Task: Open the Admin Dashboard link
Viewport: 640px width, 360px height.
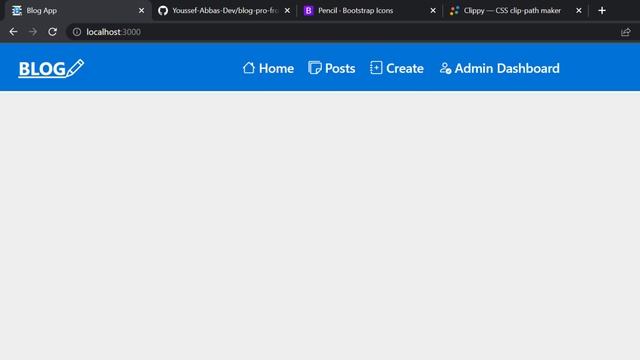Action: pos(500,68)
